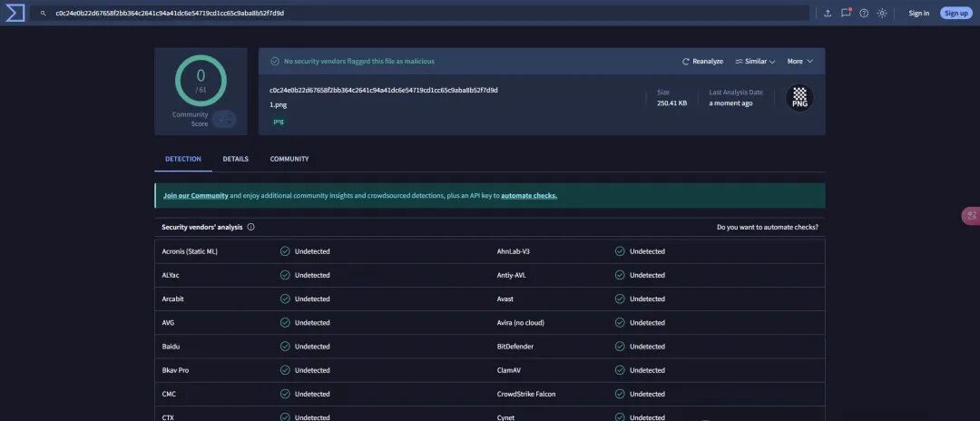
Task: Click the Community Score indicator
Action: pyautogui.click(x=224, y=119)
